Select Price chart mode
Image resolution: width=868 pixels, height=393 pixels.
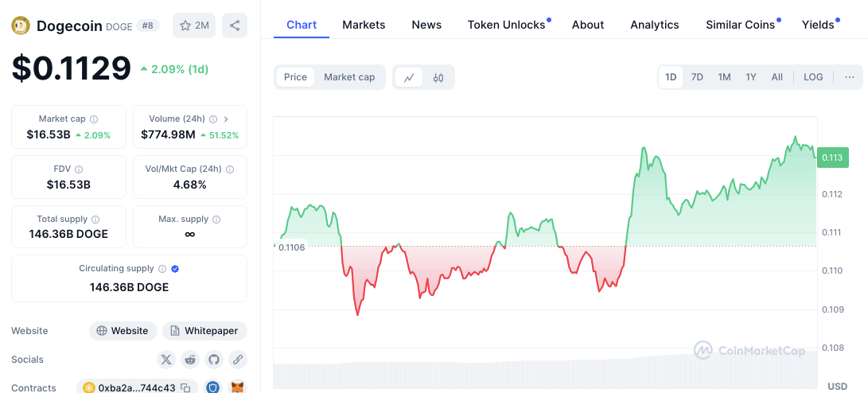click(296, 77)
